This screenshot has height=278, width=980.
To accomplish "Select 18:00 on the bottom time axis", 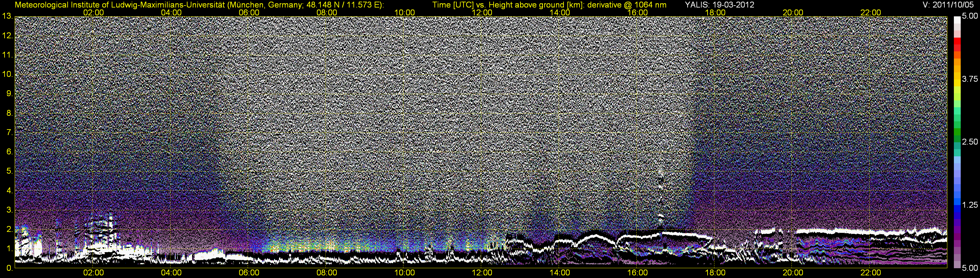I will pos(715,273).
